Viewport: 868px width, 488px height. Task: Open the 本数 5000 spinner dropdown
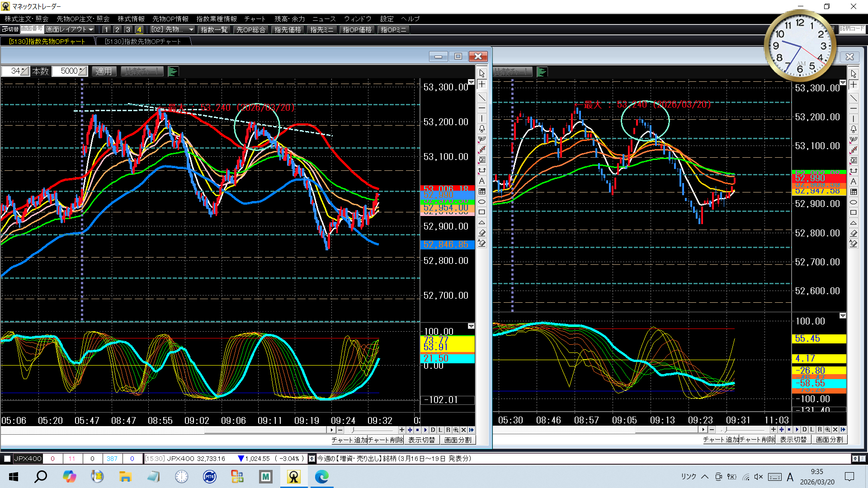pos(82,71)
